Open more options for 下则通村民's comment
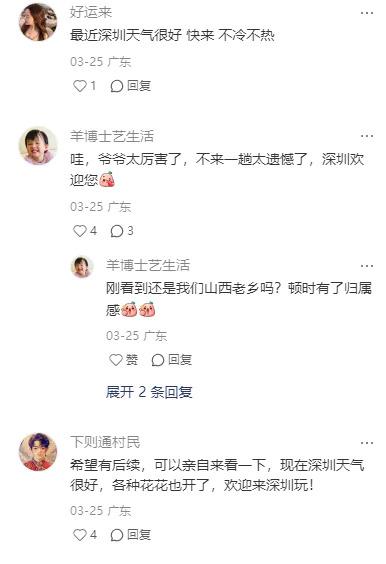386x564 pixels. point(367,443)
